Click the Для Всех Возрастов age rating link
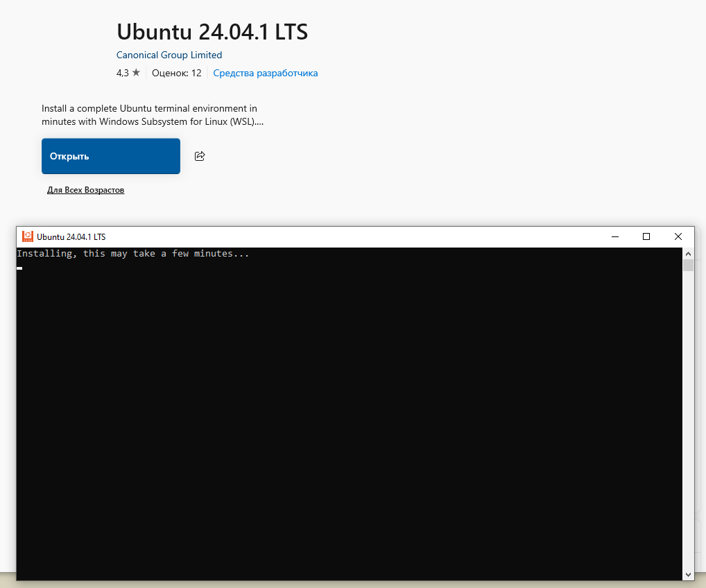 [x=85, y=190]
